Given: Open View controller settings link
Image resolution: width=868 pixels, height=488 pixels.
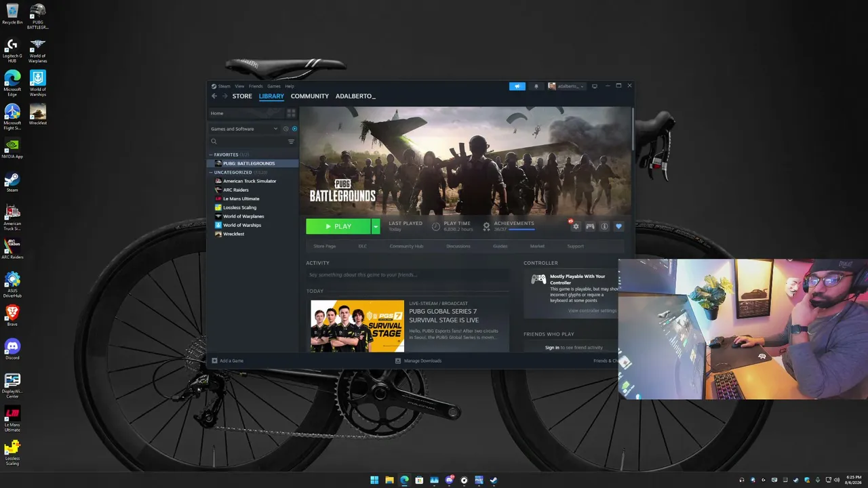Looking at the screenshot, I should click(593, 310).
